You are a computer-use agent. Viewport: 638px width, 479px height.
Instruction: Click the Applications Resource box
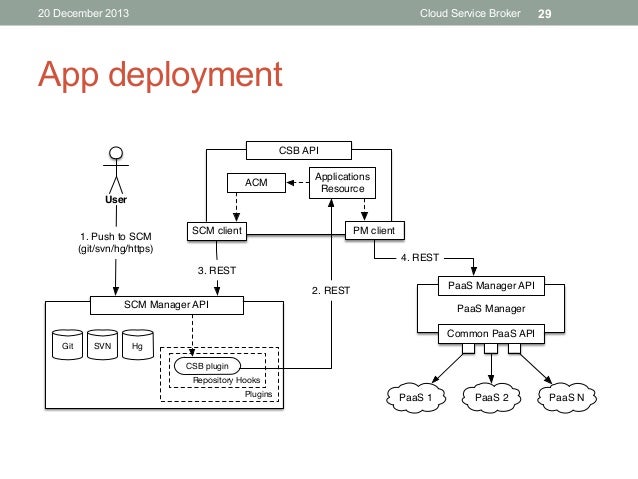click(x=342, y=183)
